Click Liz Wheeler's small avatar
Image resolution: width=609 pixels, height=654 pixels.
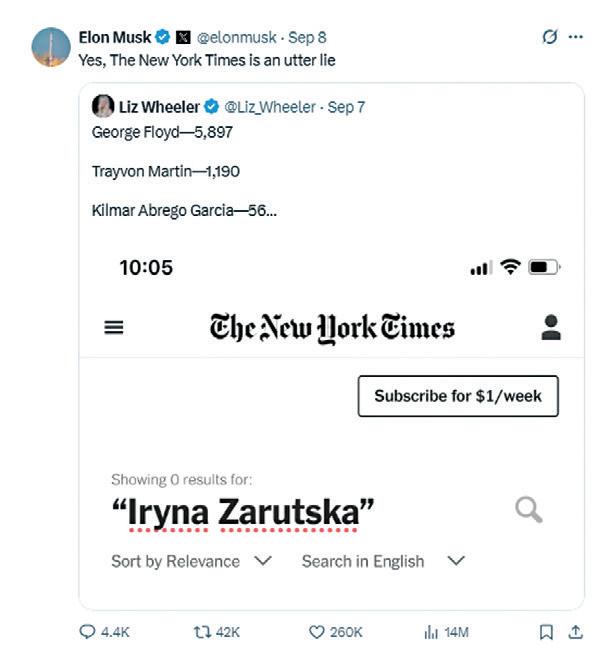102,107
